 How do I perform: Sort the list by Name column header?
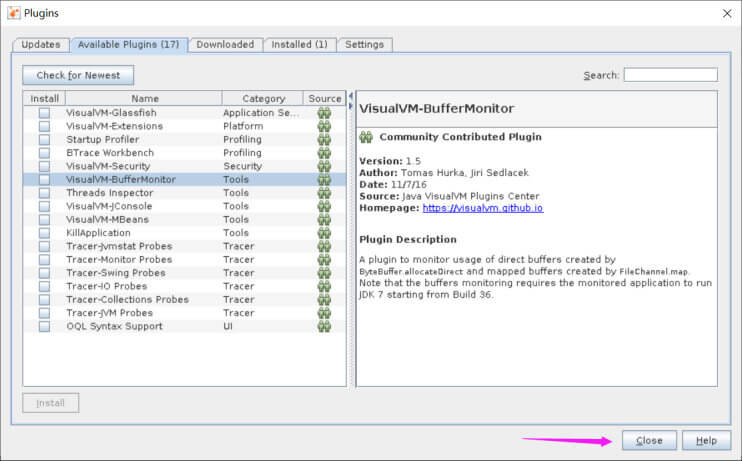click(144, 98)
